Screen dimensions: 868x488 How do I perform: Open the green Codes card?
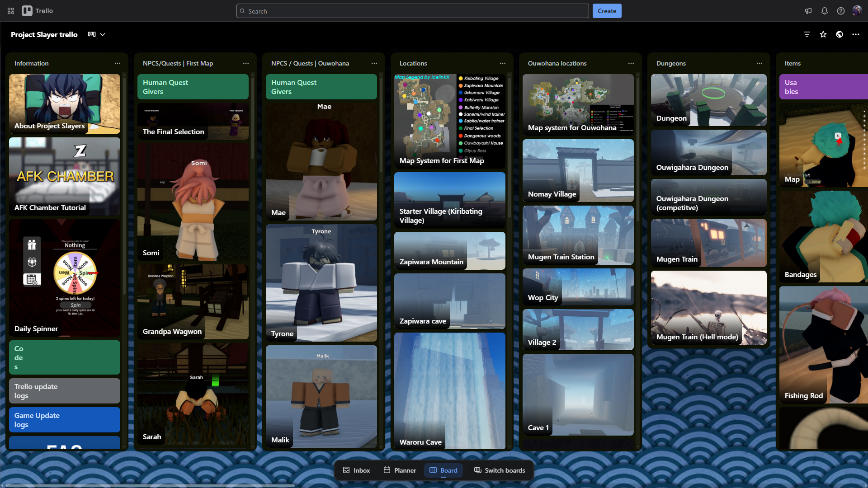coord(65,357)
